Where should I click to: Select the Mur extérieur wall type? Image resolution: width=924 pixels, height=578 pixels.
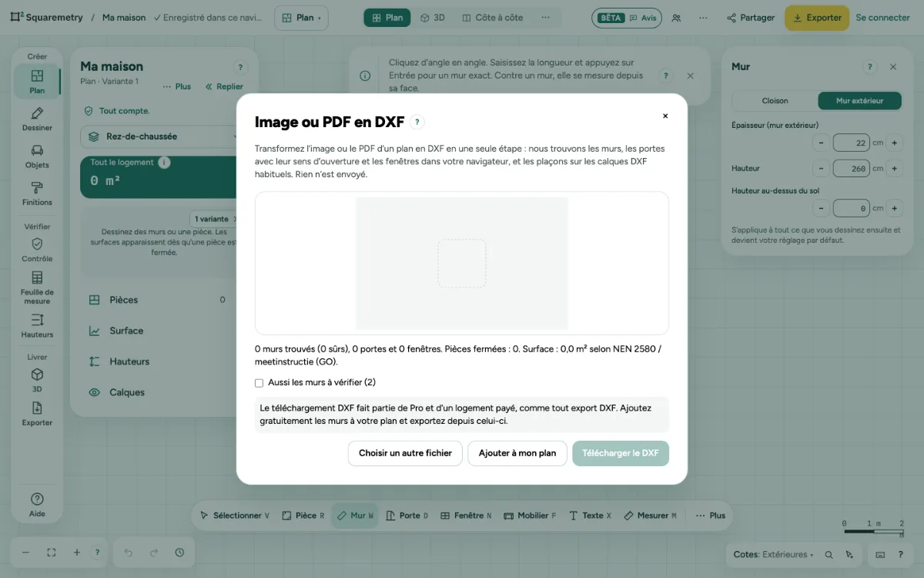click(x=859, y=100)
